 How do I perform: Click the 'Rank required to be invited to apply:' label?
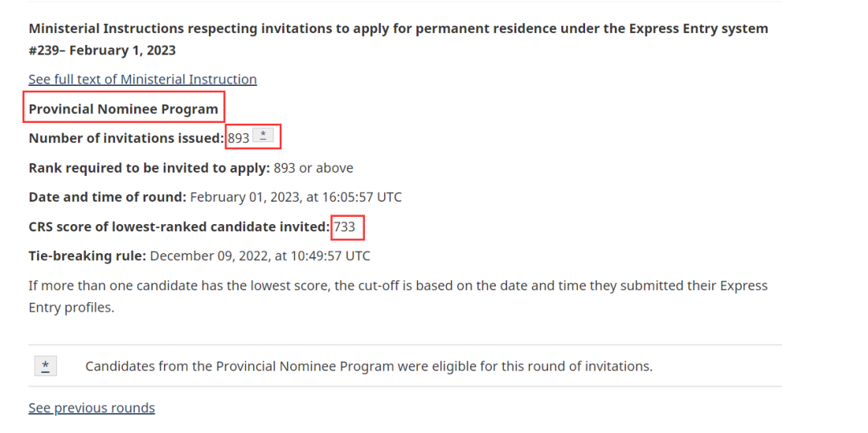149,168
